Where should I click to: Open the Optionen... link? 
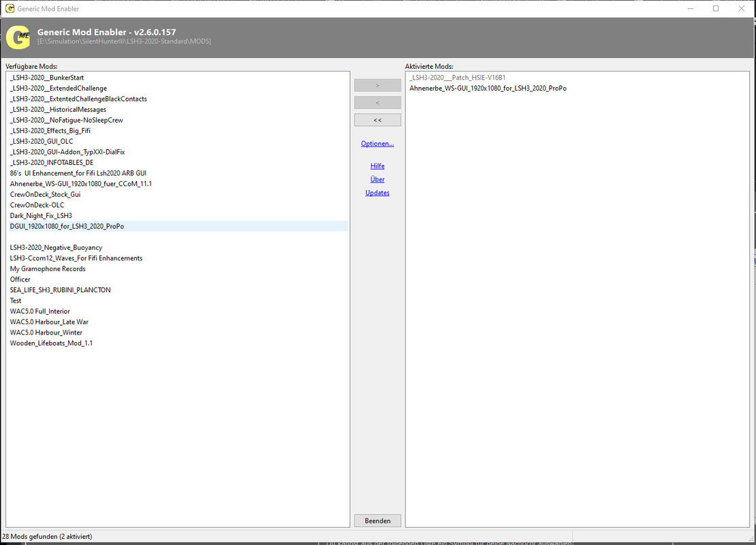[x=377, y=144]
